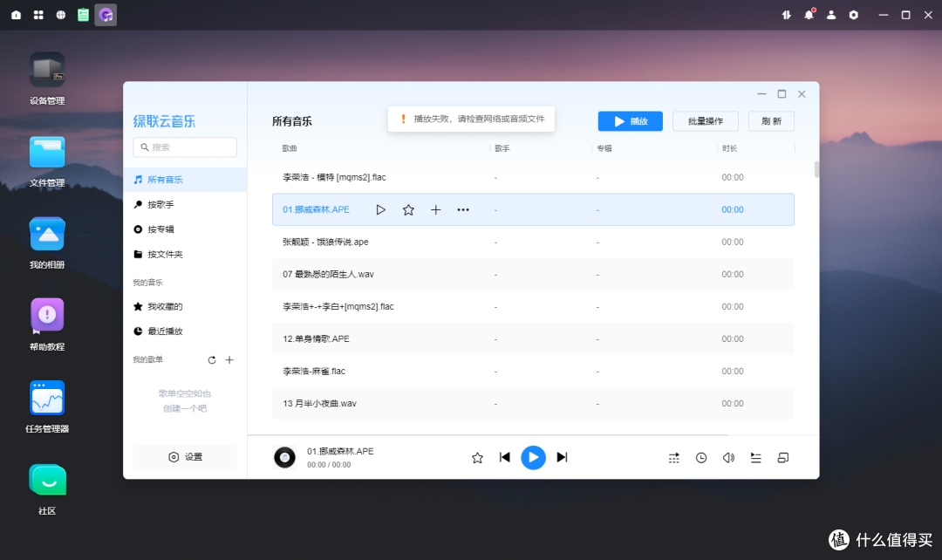Screen dimensions: 942x560
Task: Open 帮助教程 desktop icon
Action: 47,325
